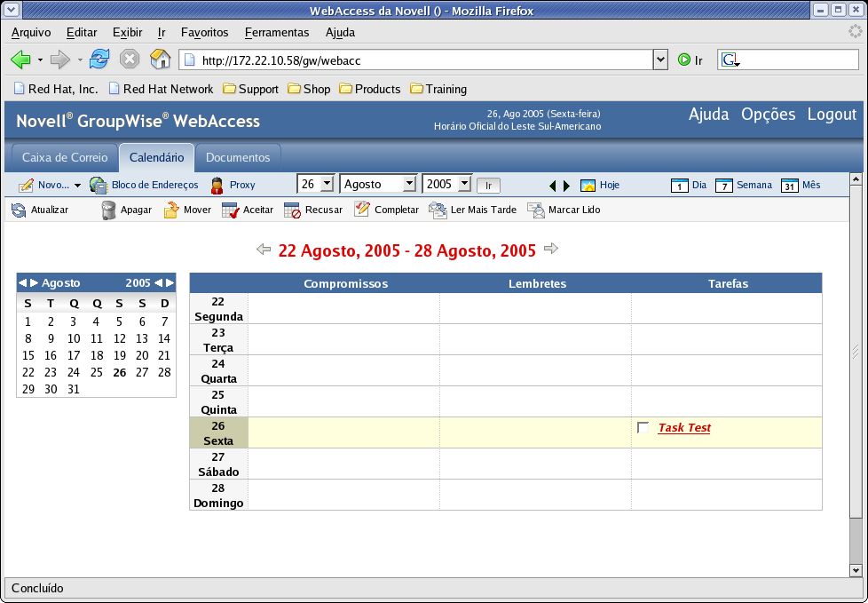The width and height of the screenshot is (868, 603).
Task: Open the Task Test link
Action: 684,427
